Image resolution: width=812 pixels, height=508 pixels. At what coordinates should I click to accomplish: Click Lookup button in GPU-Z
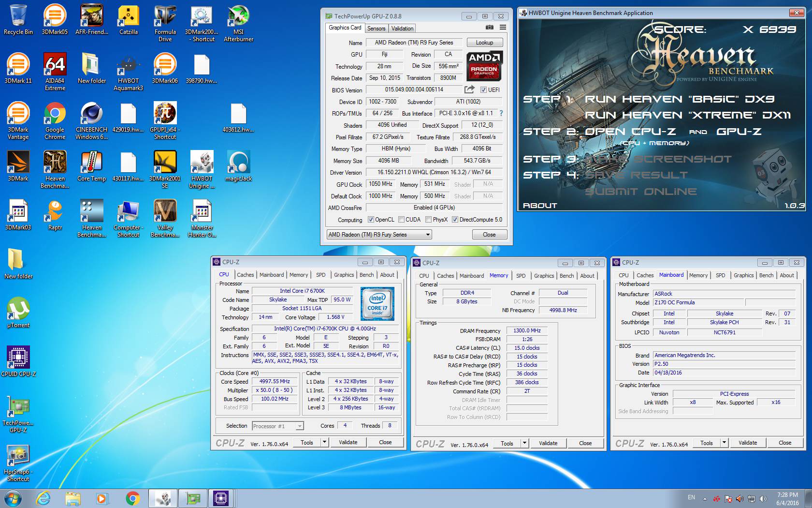(484, 43)
